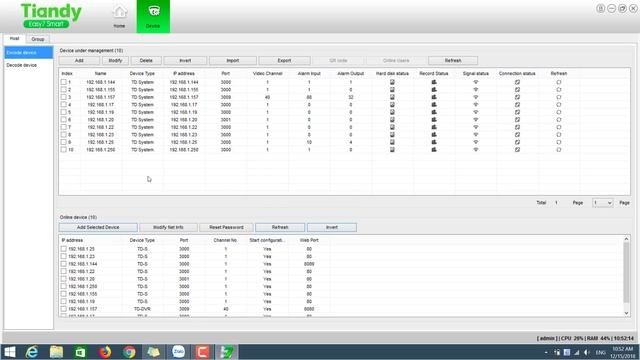The height and width of the screenshot is (360, 640).
Task: Open File Explorer from taskbar
Action: point(56,352)
